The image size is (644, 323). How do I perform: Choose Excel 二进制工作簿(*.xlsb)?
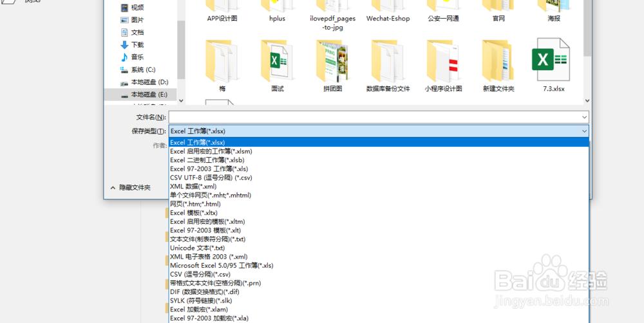pos(379,160)
